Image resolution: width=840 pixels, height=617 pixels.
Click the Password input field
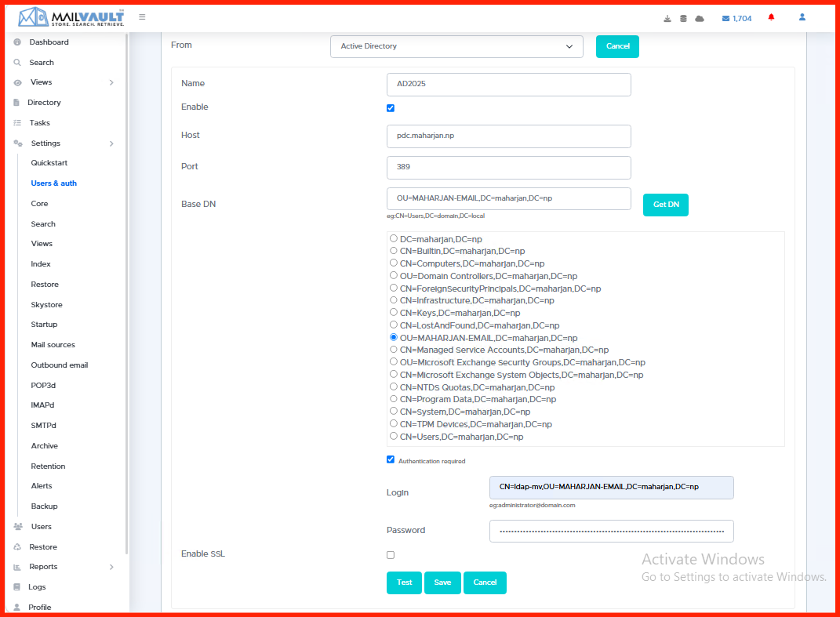click(x=611, y=532)
